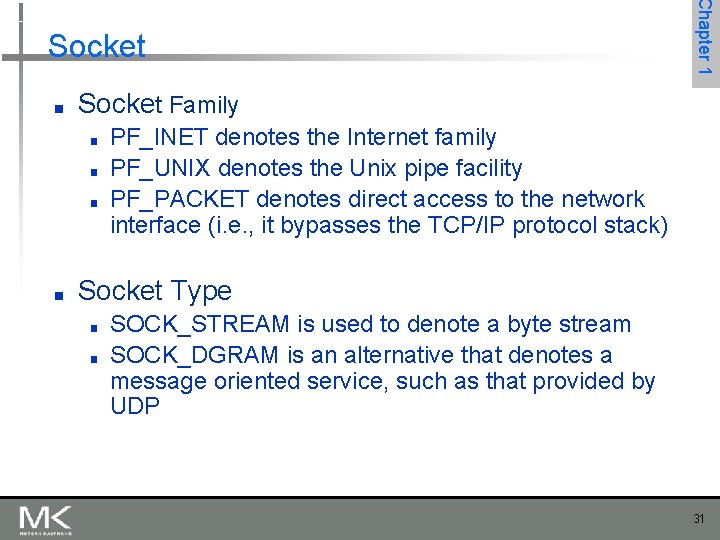
Task: Click the slide number 31
Action: click(698, 519)
